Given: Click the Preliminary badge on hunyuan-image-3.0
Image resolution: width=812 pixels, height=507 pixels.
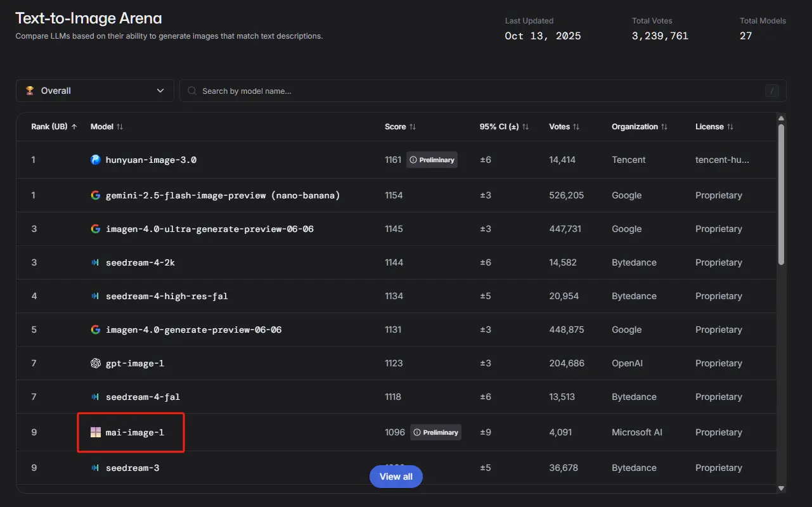Looking at the screenshot, I should pos(432,160).
